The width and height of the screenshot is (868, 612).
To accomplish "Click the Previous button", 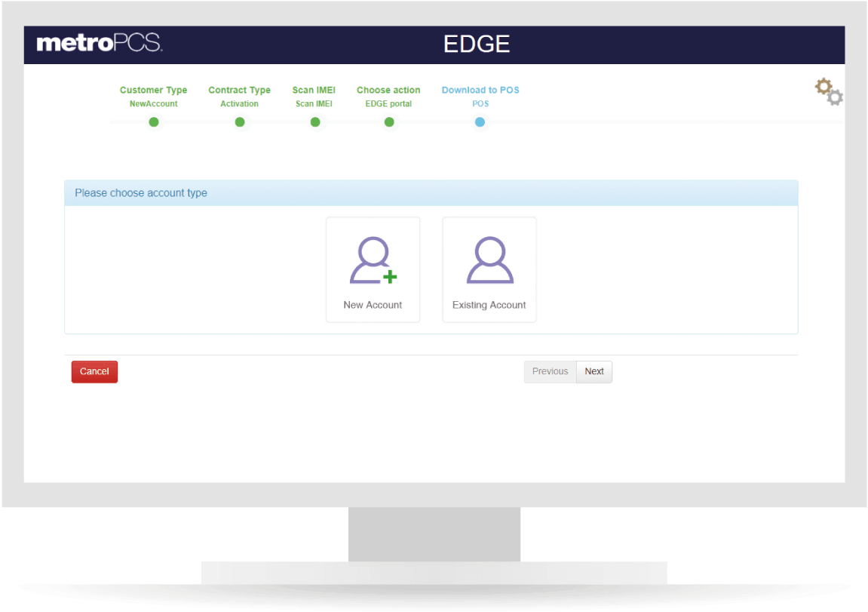I will tap(550, 371).
